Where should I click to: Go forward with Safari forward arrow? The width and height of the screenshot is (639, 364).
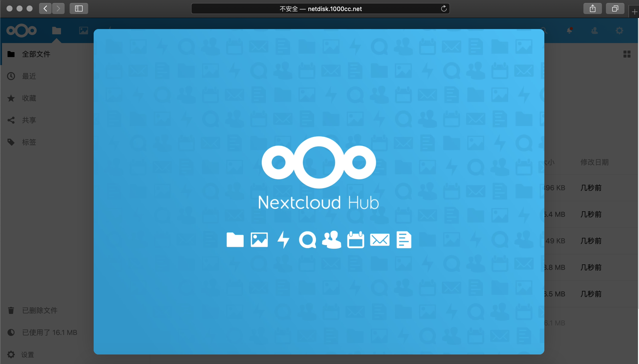(58, 9)
